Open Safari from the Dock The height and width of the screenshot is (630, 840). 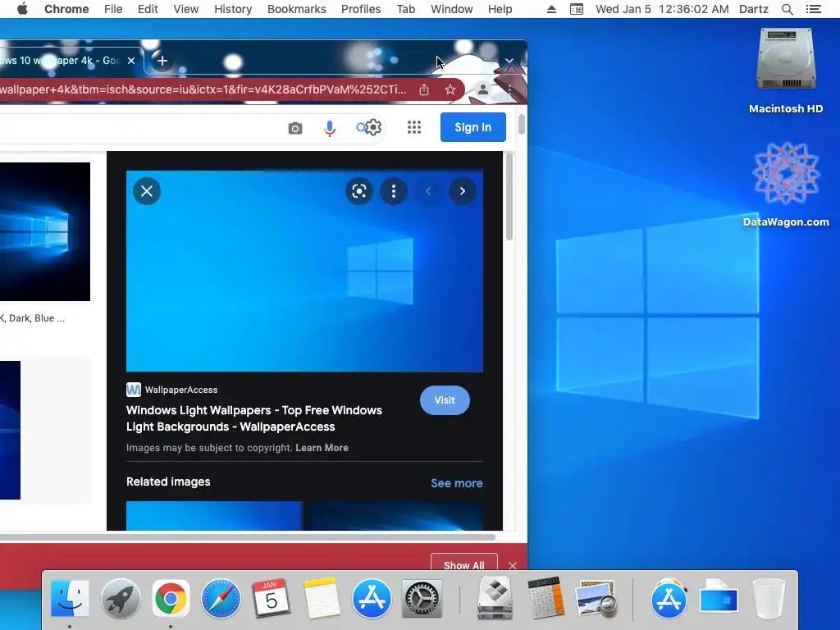coord(221,598)
